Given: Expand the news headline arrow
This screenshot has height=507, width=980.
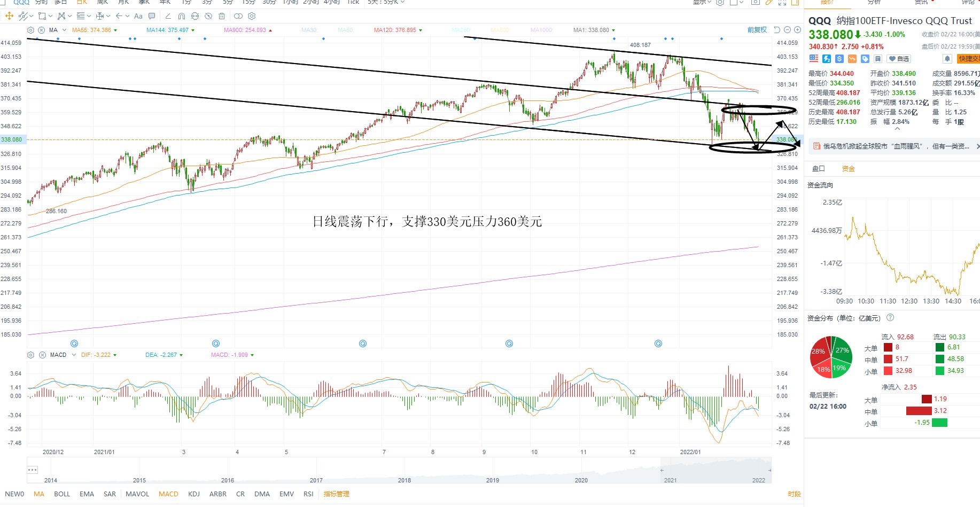Looking at the screenshot, I should pos(977,146).
